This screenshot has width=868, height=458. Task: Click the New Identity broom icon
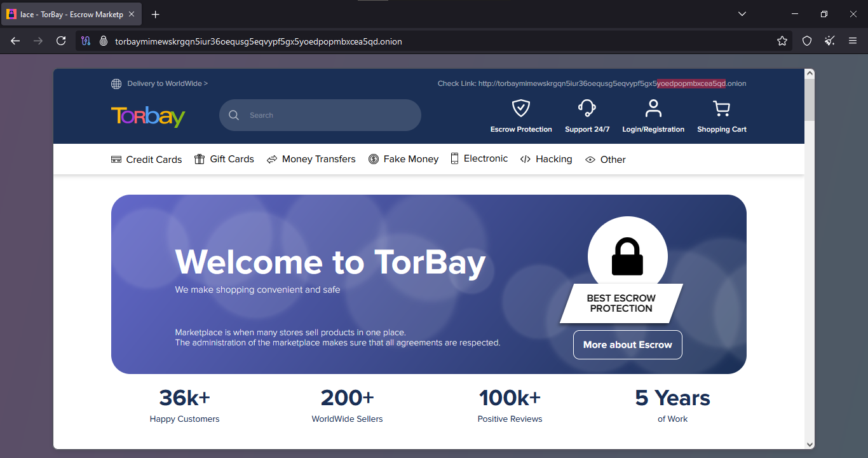pos(830,41)
